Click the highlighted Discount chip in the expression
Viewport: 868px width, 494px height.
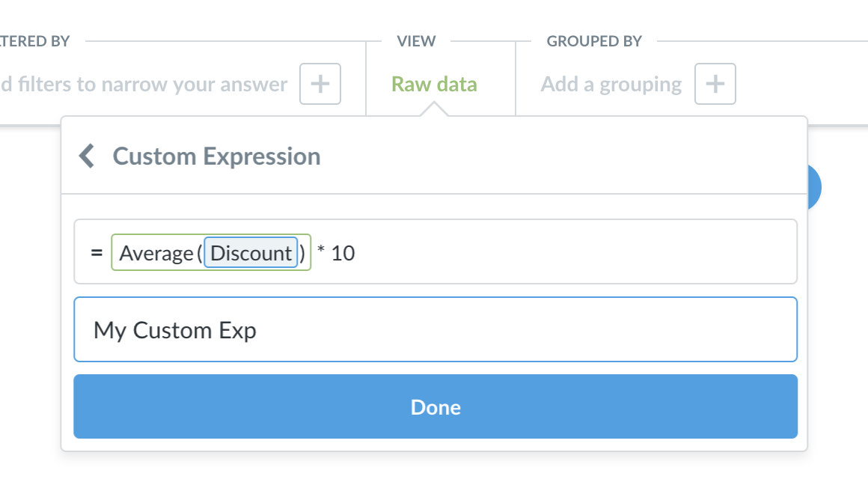point(251,253)
